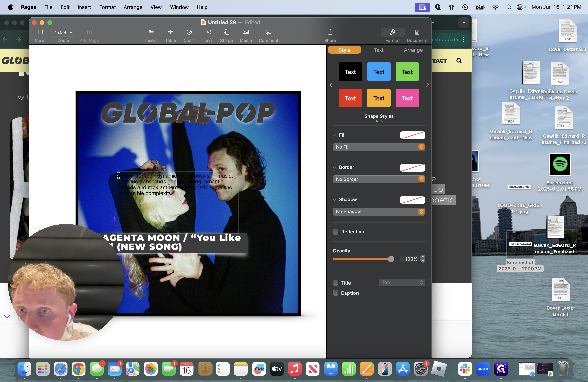Click the browser window back arrow

point(5,39)
